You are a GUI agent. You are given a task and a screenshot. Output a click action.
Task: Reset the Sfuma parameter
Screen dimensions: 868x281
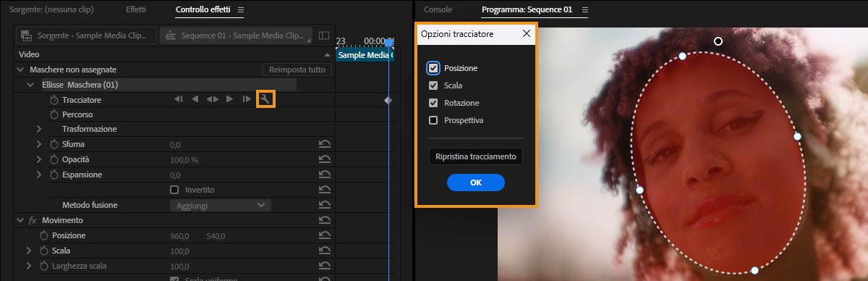point(325,144)
